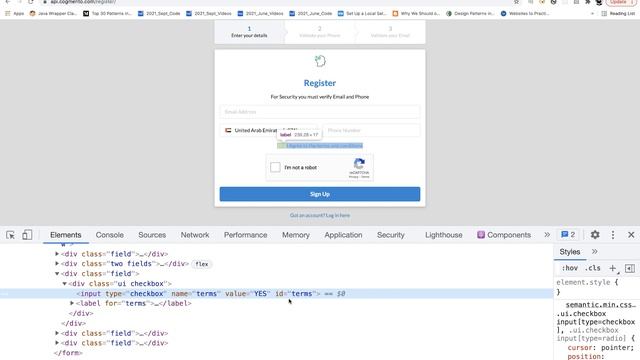The height and width of the screenshot is (360, 640).
Task: Show more DevTools tabs chevron
Action: 547,235
